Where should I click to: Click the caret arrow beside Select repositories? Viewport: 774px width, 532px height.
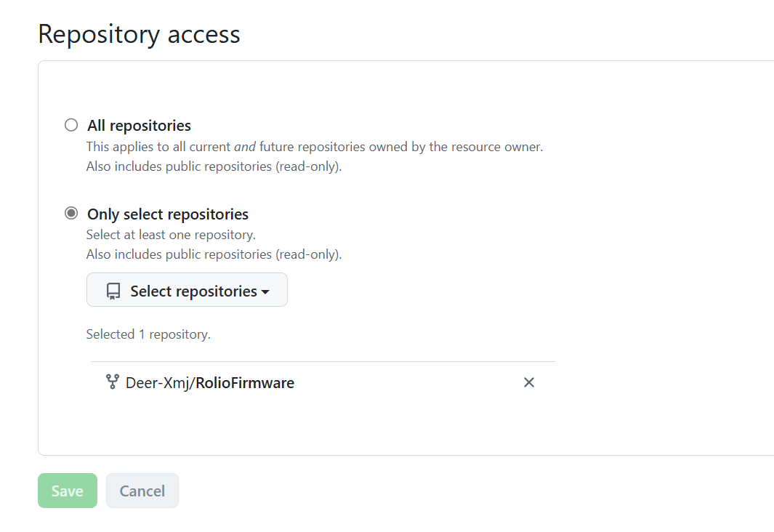pyautogui.click(x=265, y=292)
